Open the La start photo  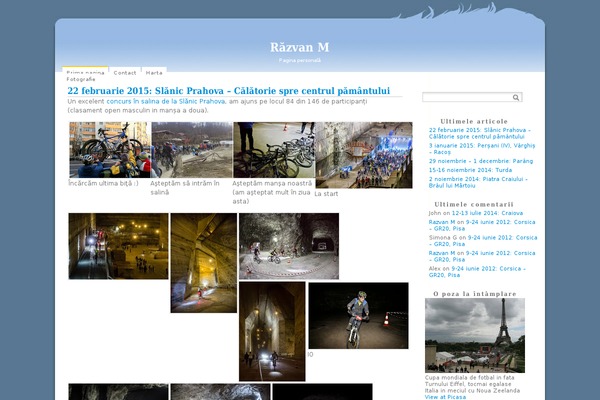point(364,155)
